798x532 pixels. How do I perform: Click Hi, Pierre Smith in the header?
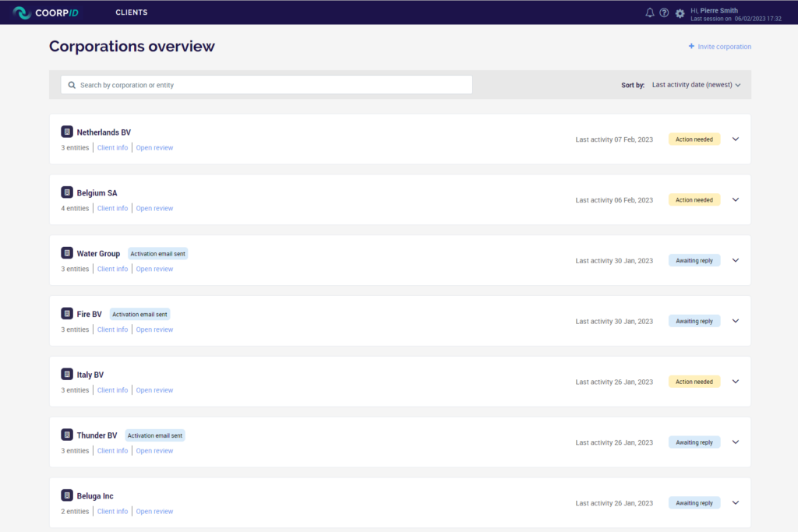(x=715, y=10)
